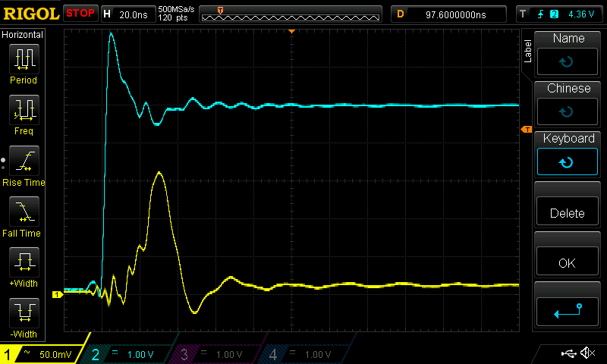Screen dimensions: 607x364
Task: Select the -Width measurement icon
Action: [24, 312]
